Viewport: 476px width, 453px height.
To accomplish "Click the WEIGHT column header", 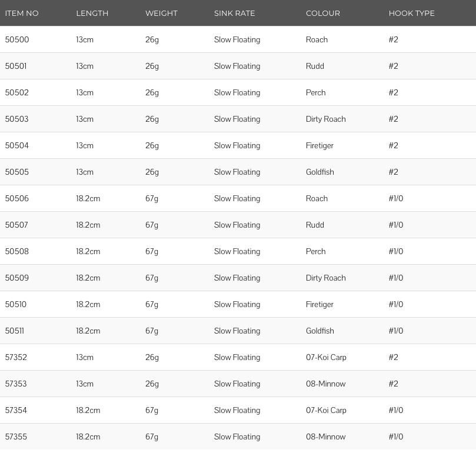I will pyautogui.click(x=161, y=14).
